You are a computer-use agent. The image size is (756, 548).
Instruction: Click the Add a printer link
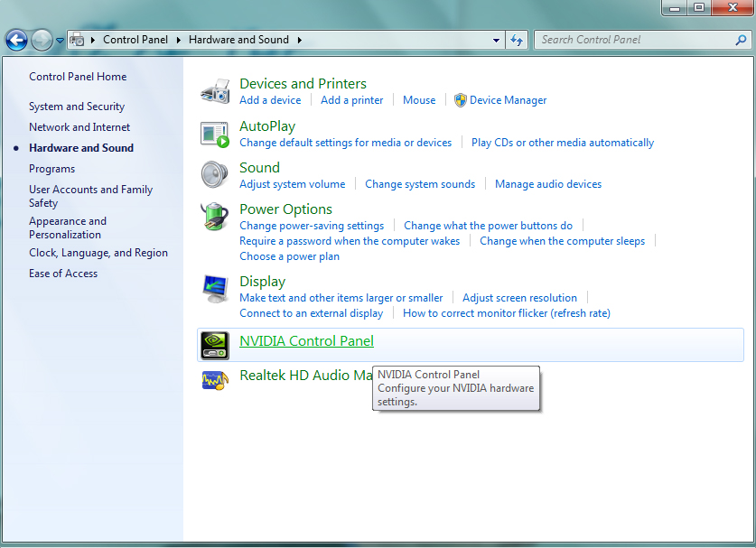coord(352,100)
